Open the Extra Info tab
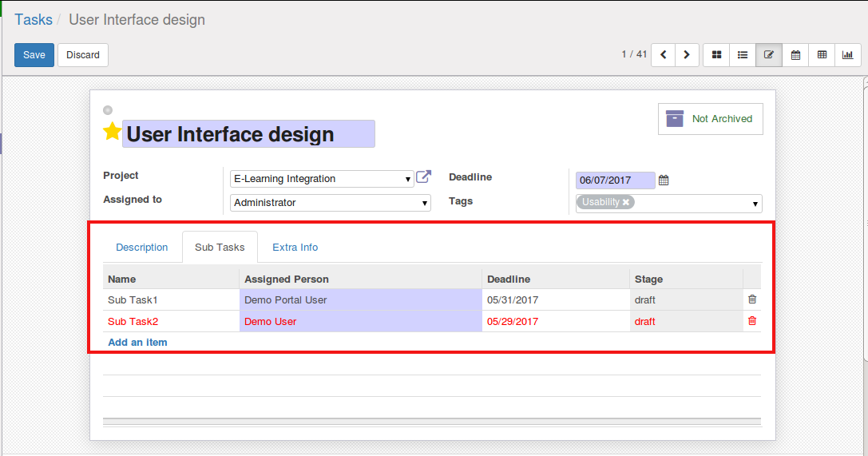 point(295,248)
